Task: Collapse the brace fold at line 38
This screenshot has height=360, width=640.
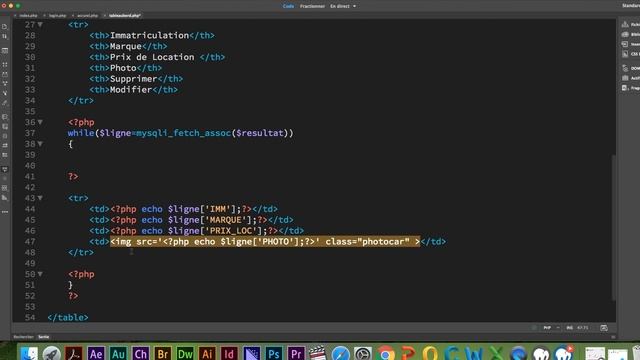Action: tap(40, 144)
